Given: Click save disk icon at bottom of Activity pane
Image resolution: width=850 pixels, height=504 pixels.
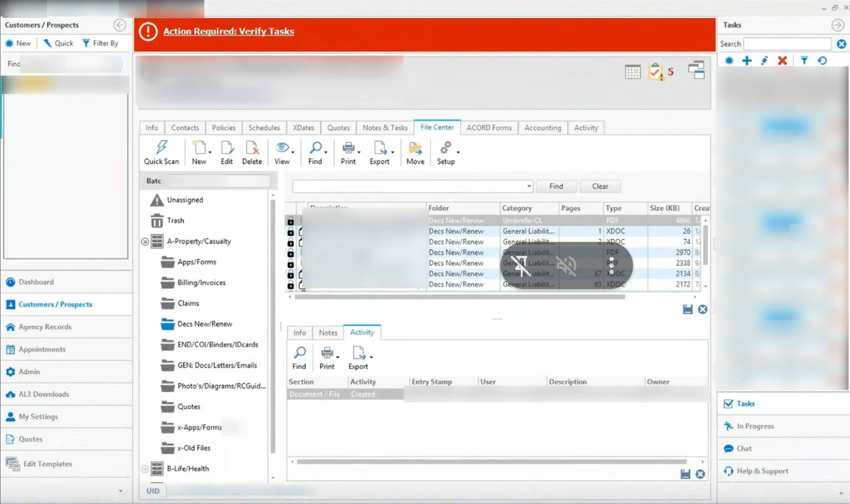Looking at the screenshot, I should 685,474.
